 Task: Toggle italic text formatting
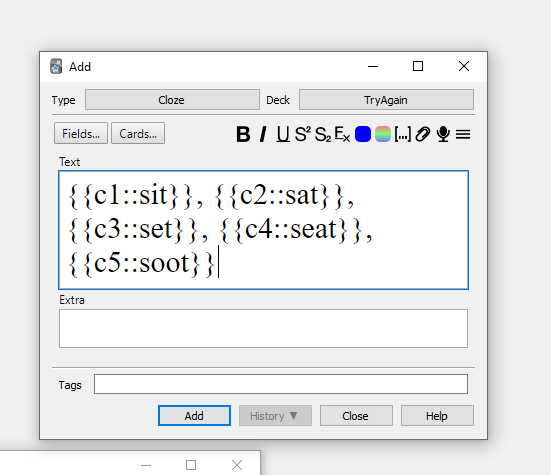[x=263, y=134]
